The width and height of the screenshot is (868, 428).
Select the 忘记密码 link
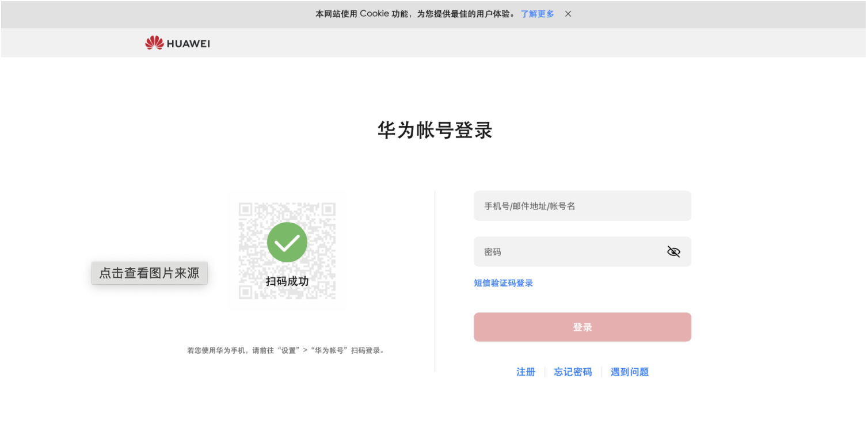point(572,372)
